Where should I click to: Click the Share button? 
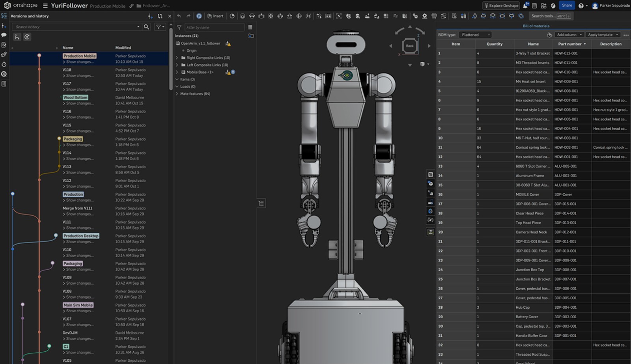[567, 6]
